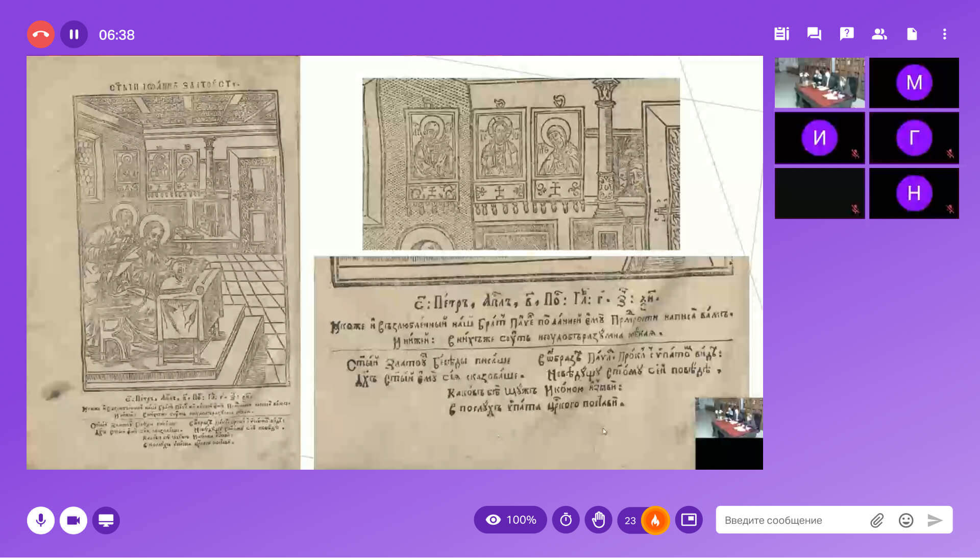Attach a file to message

click(877, 520)
